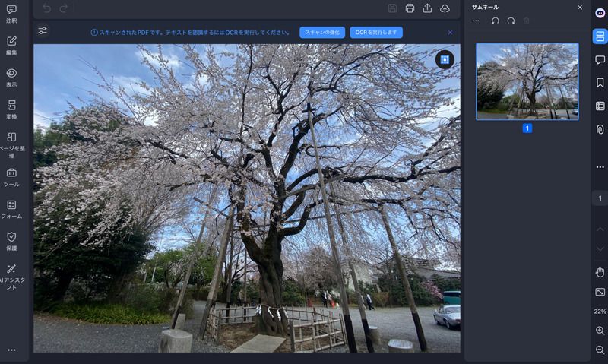Go to previous page with up chevron
The height and width of the screenshot is (364, 608).
coord(600,229)
